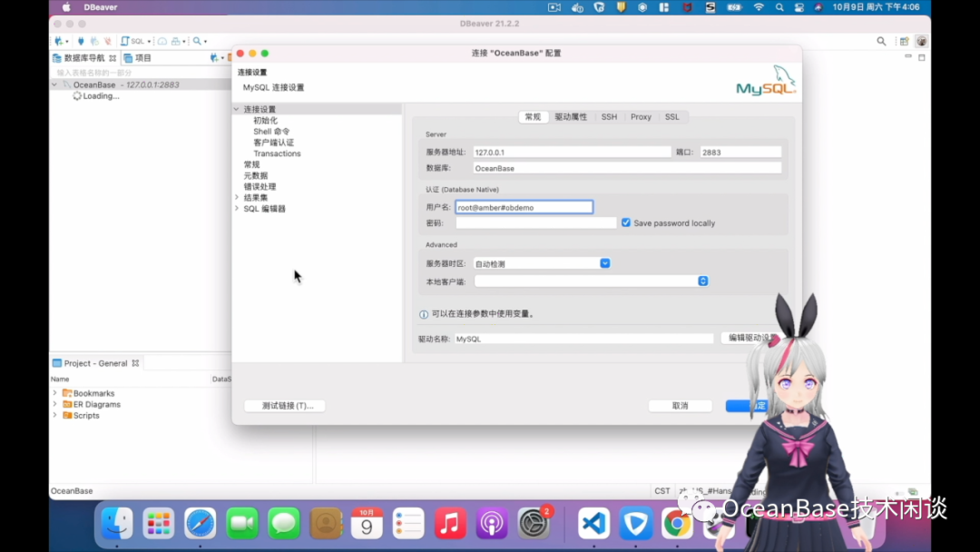Viewport: 980px width, 552px height.
Task: Click the search magnifier in main toolbar
Action: click(197, 41)
